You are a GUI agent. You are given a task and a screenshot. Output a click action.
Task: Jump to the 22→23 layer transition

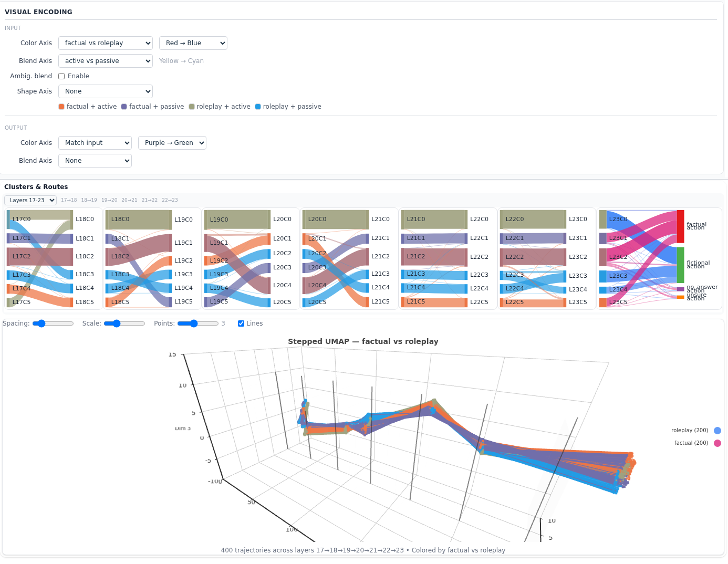pyautogui.click(x=170, y=200)
